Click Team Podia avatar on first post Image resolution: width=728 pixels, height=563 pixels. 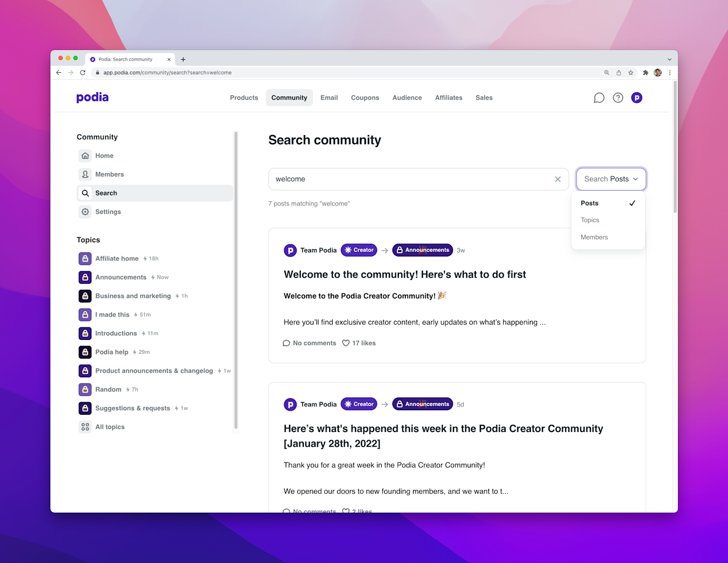(290, 250)
